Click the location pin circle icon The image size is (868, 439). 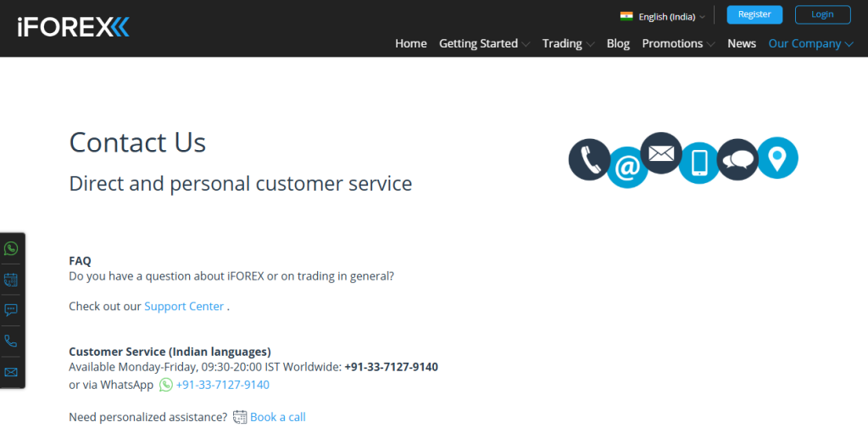pos(778,158)
